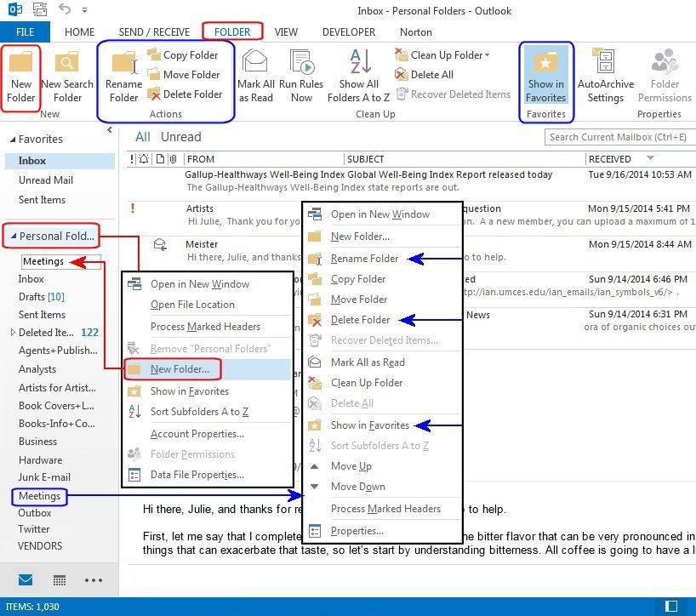This screenshot has width=696, height=616.
Task: Open the FILE backstage menu
Action: [25, 32]
